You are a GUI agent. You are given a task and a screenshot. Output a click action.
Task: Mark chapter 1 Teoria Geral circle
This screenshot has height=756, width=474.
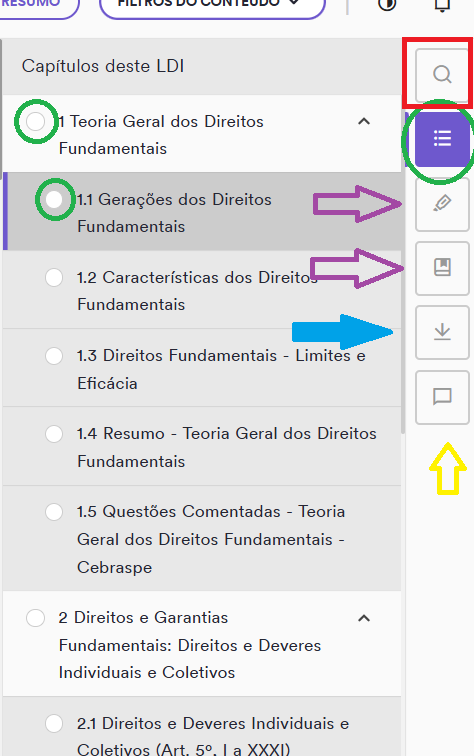point(36,122)
